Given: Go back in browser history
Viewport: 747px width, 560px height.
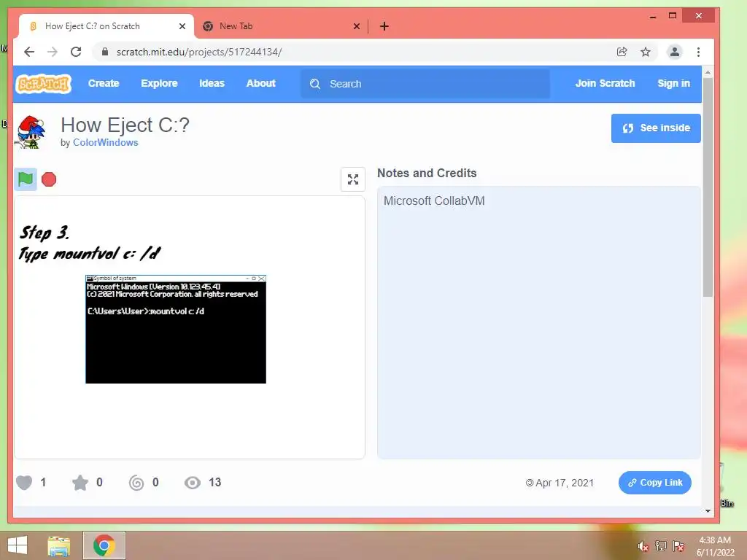Looking at the screenshot, I should point(29,52).
